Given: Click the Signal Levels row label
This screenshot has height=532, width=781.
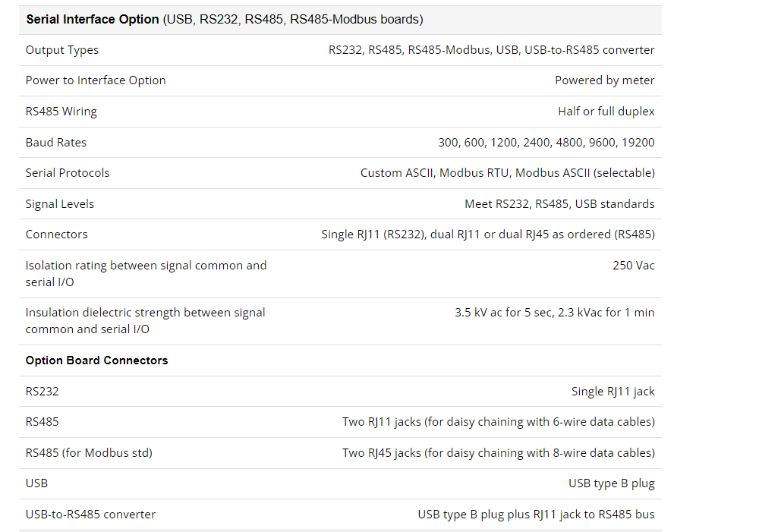Looking at the screenshot, I should 59,203.
